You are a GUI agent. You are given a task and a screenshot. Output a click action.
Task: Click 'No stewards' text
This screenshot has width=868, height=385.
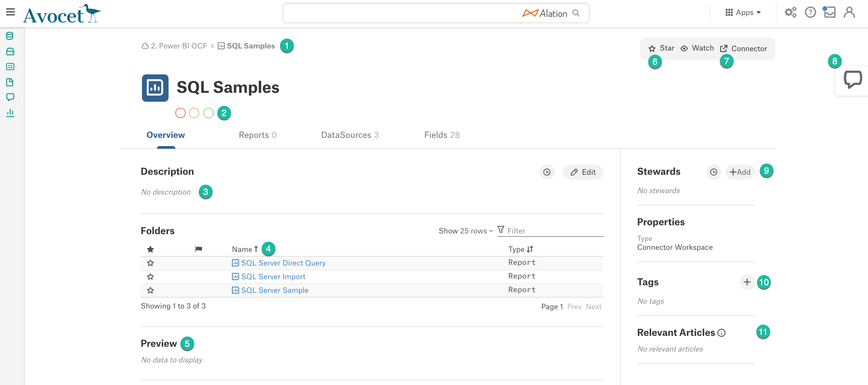[659, 191]
